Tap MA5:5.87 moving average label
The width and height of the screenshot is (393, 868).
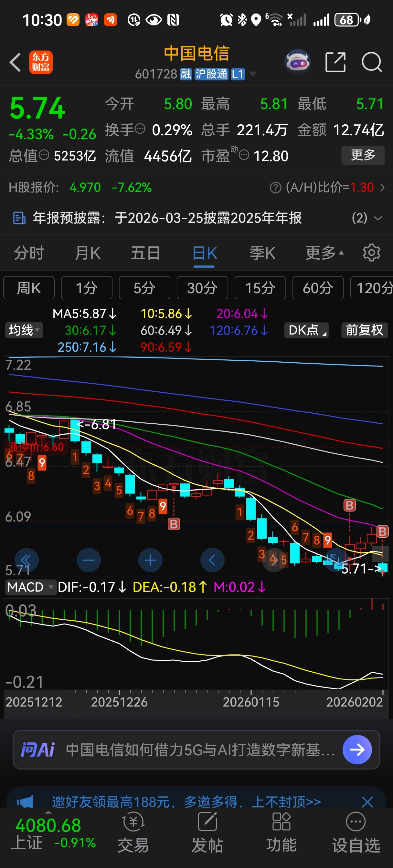coord(84,314)
